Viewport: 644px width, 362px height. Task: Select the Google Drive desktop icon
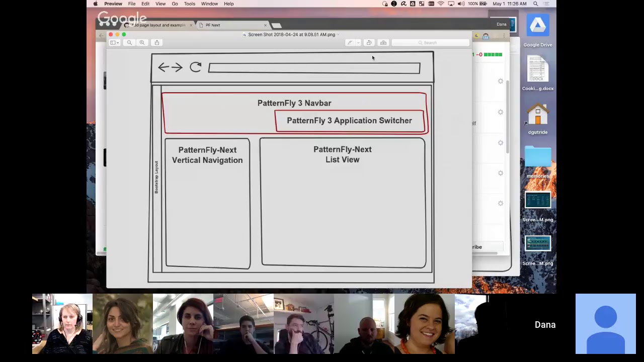[x=538, y=31]
